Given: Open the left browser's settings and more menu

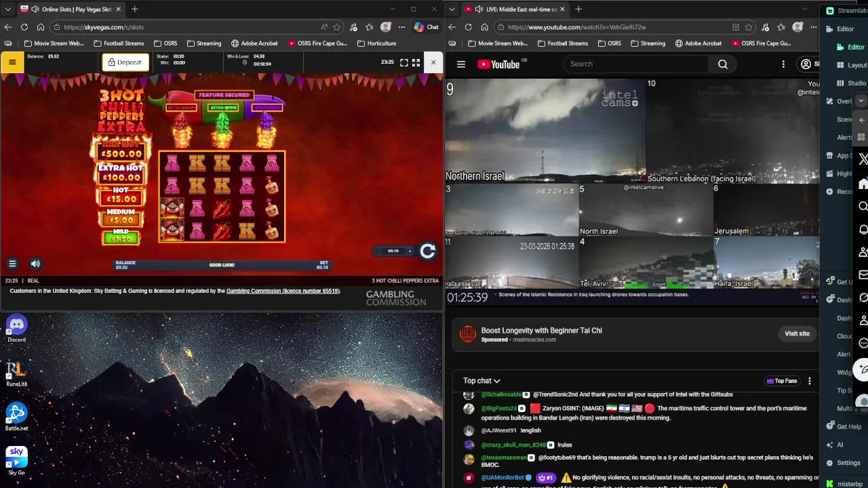Looking at the screenshot, I should pyautogui.click(x=401, y=27).
